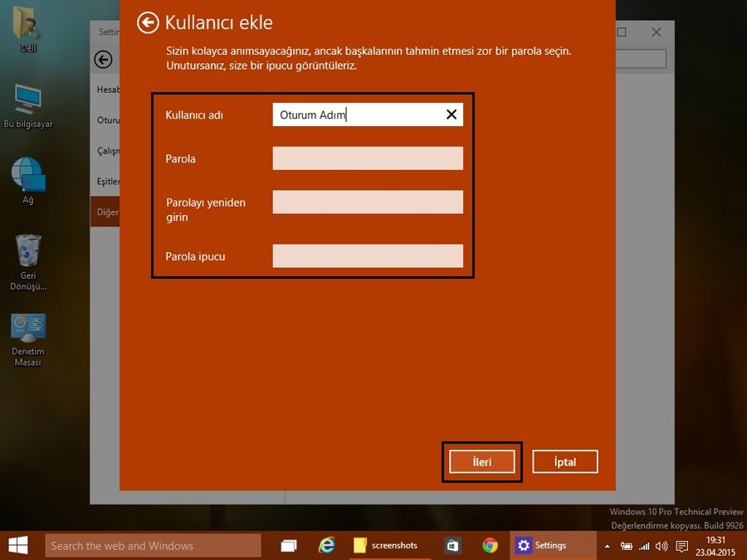747x560 pixels.
Task: Cancel with the İptal button
Action: click(565, 461)
